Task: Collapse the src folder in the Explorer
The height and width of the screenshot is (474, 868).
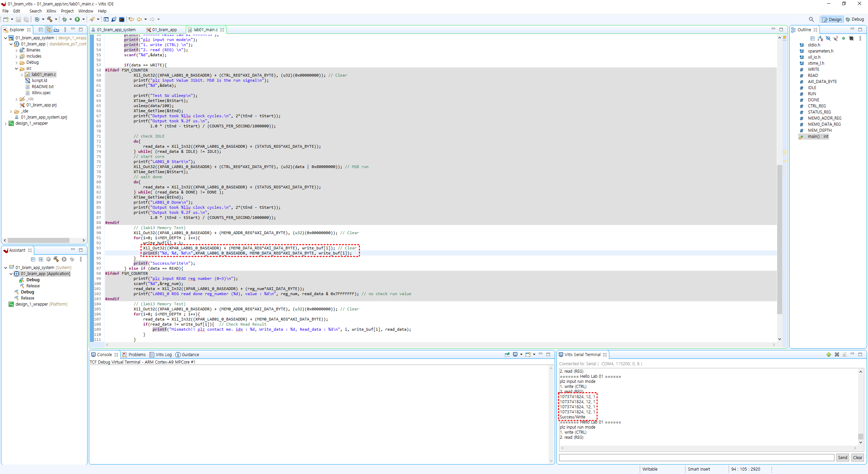Action: (x=16, y=68)
